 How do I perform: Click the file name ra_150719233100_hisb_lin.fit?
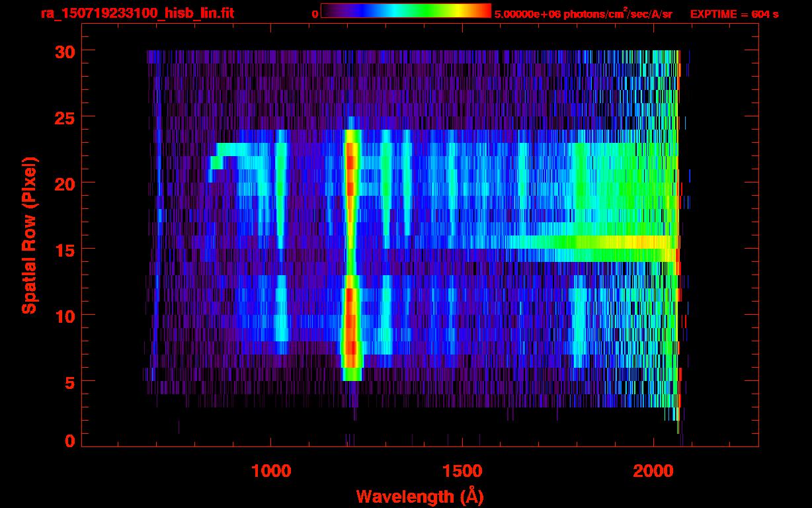(136, 13)
